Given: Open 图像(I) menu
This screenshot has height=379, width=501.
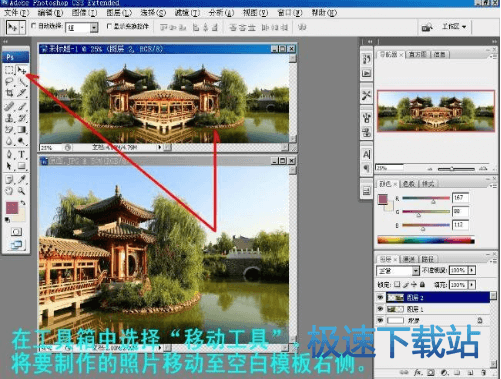Looking at the screenshot, I should tap(85, 13).
